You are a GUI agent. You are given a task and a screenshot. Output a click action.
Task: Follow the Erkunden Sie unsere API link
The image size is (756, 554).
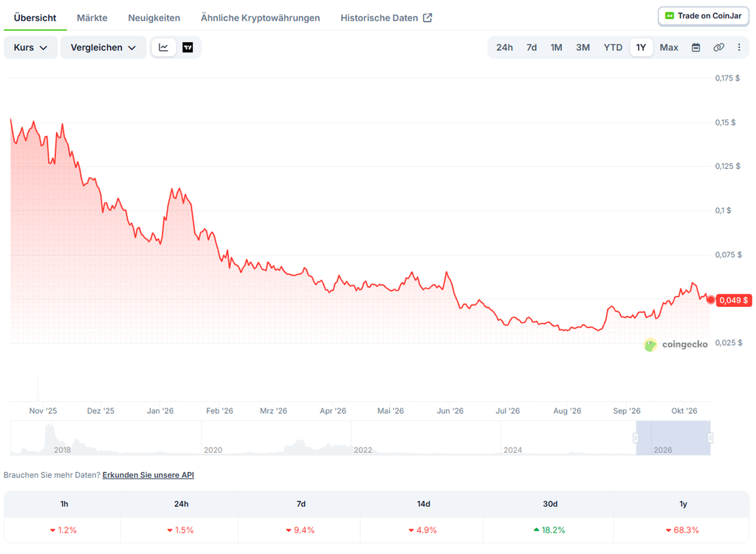point(148,475)
